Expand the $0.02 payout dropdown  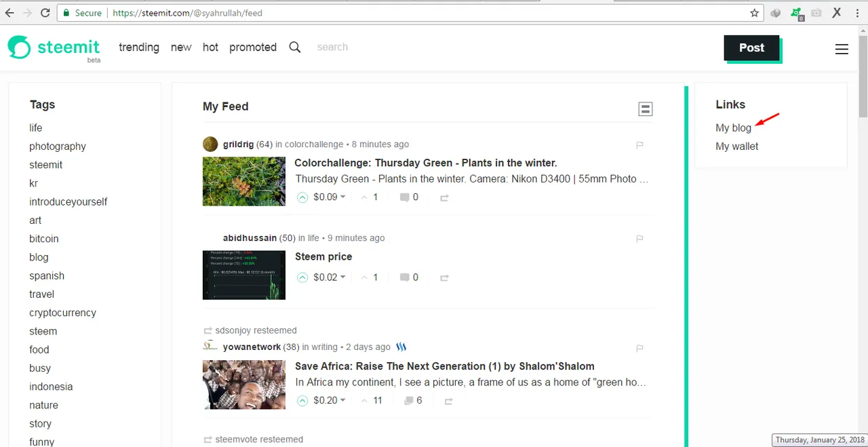tap(330, 277)
